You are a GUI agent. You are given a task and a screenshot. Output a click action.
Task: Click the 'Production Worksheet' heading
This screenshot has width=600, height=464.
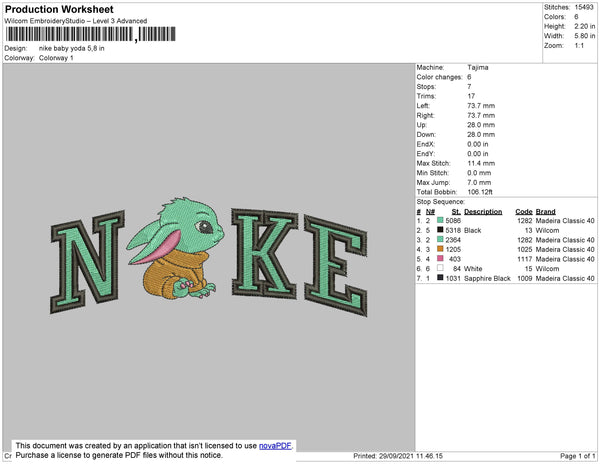59,9
